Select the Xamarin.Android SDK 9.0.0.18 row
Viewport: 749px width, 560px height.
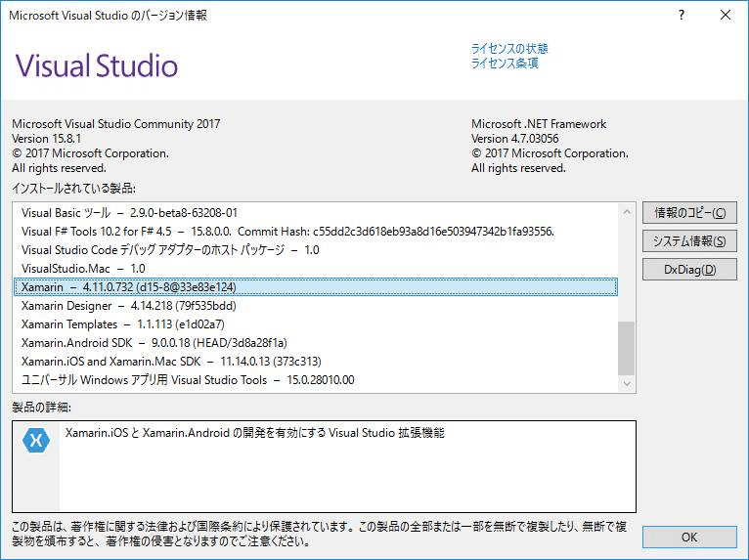[315, 343]
